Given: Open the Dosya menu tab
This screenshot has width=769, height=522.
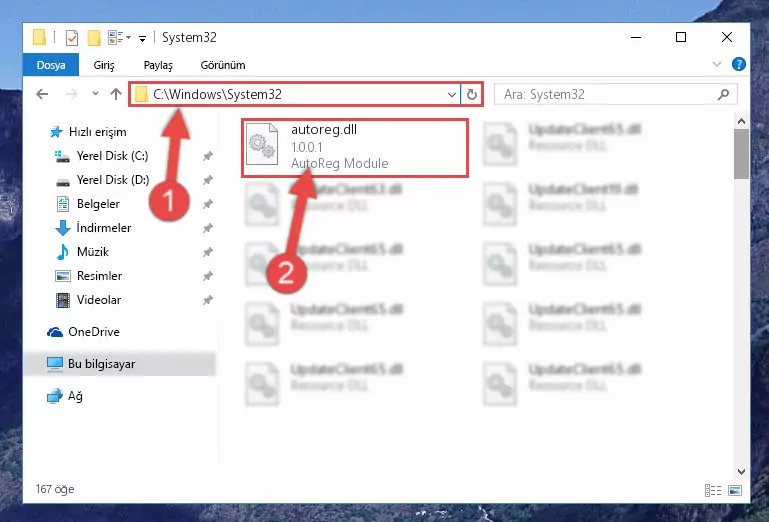Looking at the screenshot, I should pos(51,65).
